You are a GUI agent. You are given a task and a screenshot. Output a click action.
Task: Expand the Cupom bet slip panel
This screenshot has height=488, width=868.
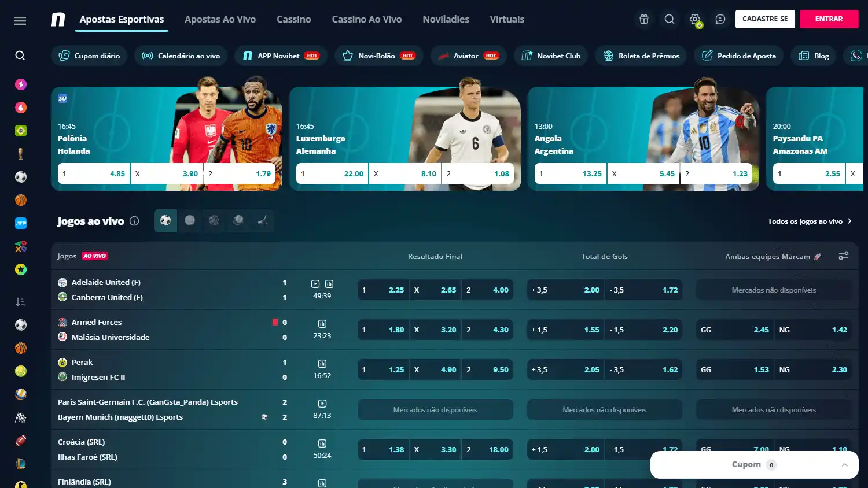tap(754, 465)
